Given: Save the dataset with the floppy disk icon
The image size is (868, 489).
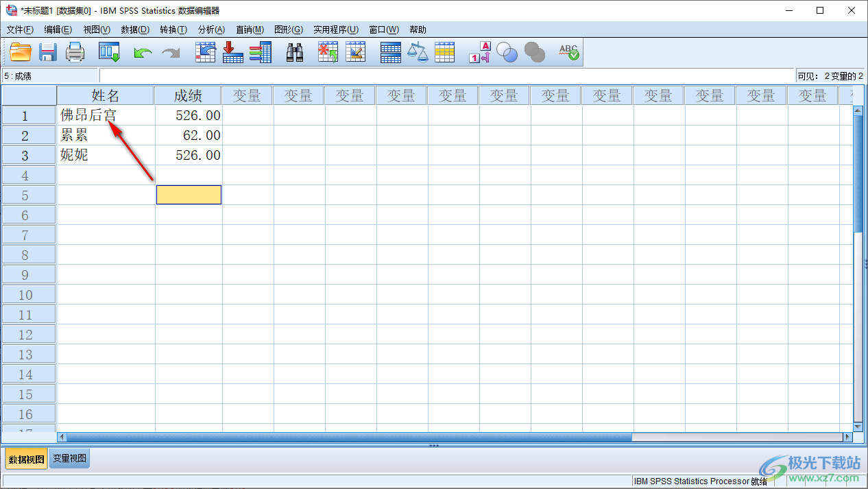Looking at the screenshot, I should [x=48, y=52].
